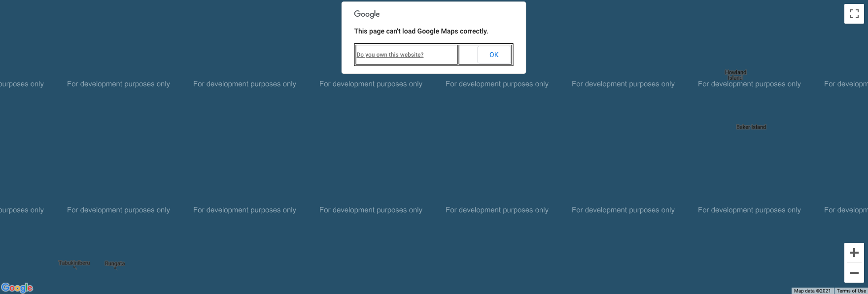868x294 pixels.
Task: Click the Tabukiniberu map label
Action: pyautogui.click(x=74, y=263)
